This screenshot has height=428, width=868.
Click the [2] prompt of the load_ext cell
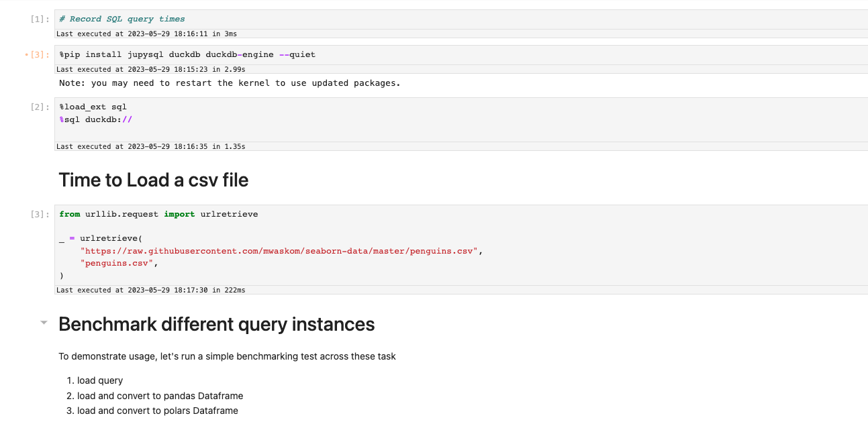coord(36,106)
